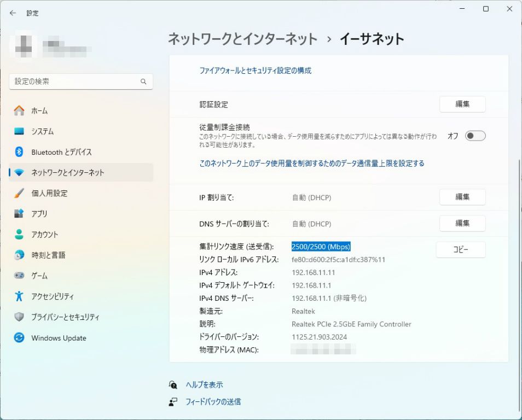Select 個人用設定 paintbrush icon

(x=19, y=194)
